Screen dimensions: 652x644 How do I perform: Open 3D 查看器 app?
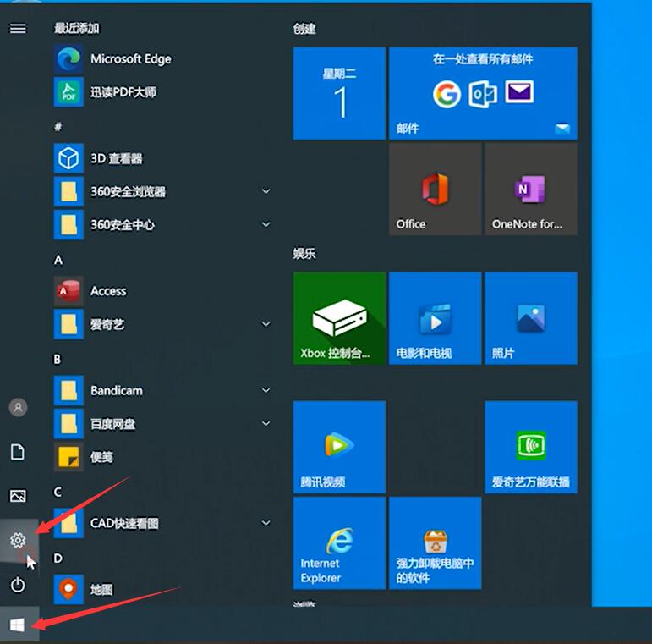tap(162, 158)
